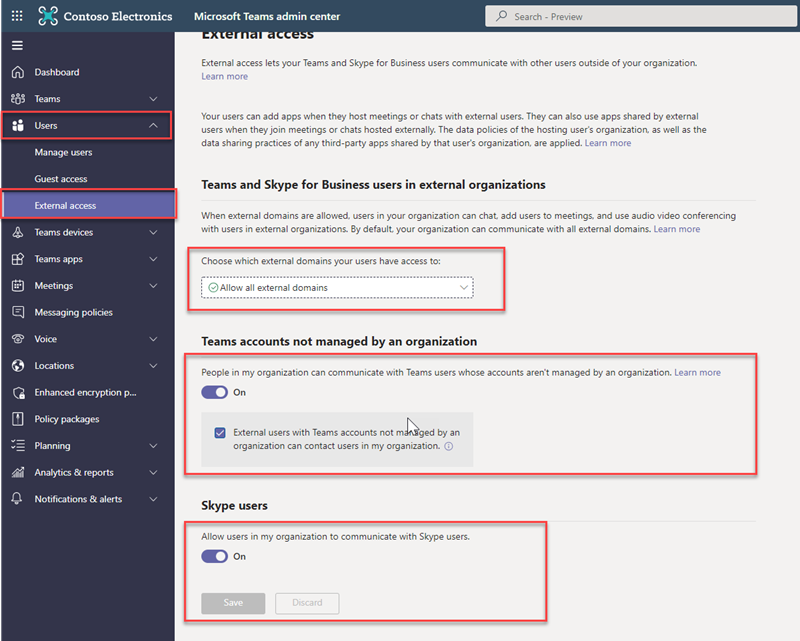Toggle off Skype users communication switch

pos(214,556)
